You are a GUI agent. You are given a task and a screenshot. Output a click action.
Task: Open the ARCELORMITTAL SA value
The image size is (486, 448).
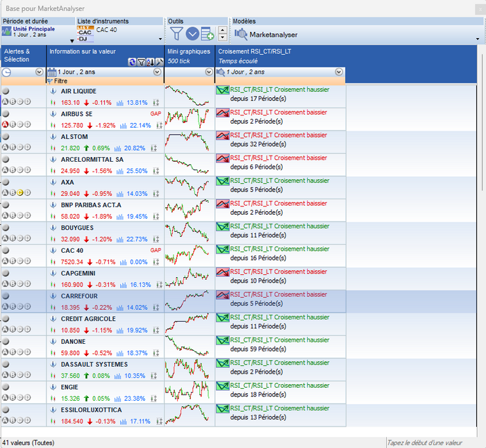coord(92,159)
